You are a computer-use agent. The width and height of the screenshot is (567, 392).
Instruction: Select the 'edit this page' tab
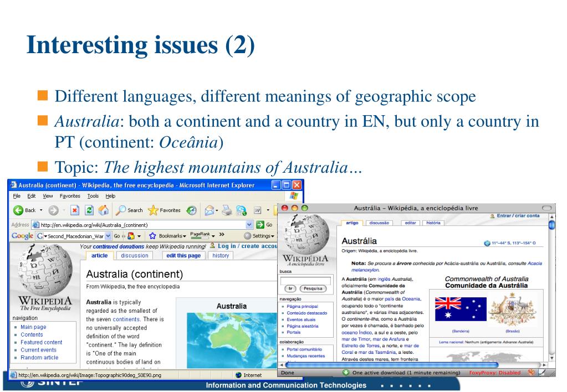183,255
